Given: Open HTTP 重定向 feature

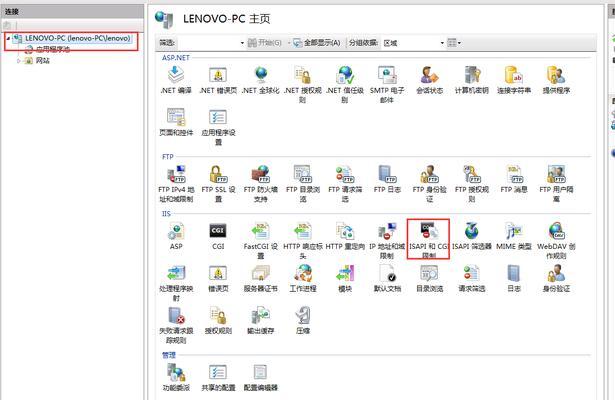Looking at the screenshot, I should tap(345, 236).
